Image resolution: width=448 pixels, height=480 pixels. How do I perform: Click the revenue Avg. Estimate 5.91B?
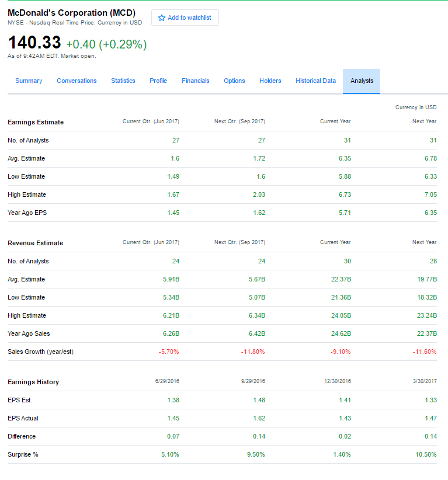click(x=171, y=280)
